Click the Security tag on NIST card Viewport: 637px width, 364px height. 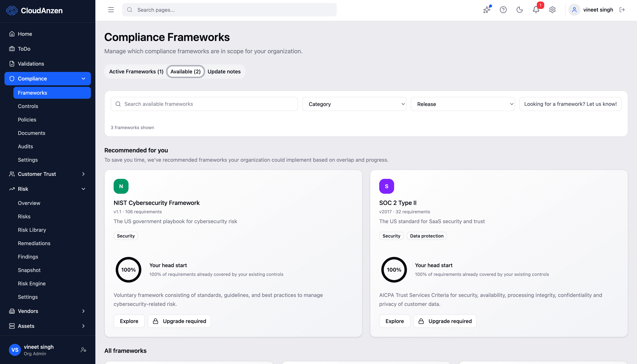coord(126,236)
